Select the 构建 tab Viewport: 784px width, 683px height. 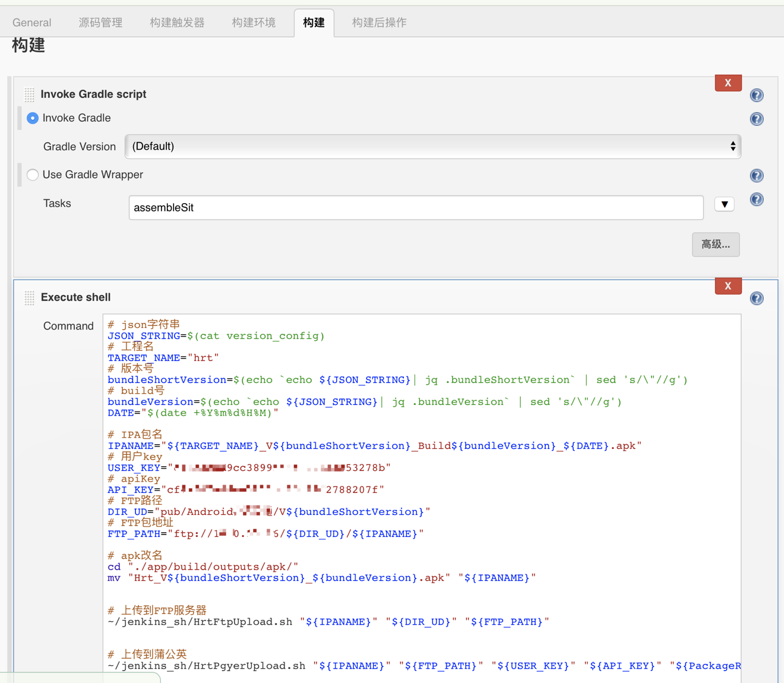tap(314, 23)
